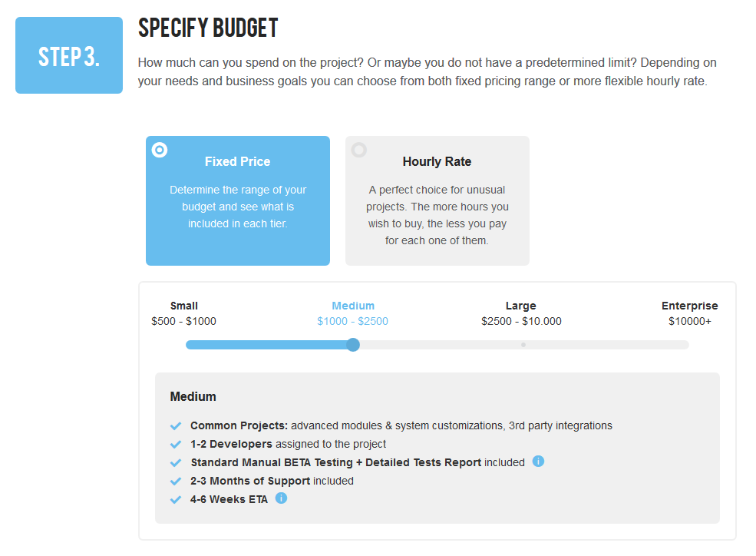Click the Step 3 blue badge
Viewport: 756px width, 556px height.
[x=69, y=55]
